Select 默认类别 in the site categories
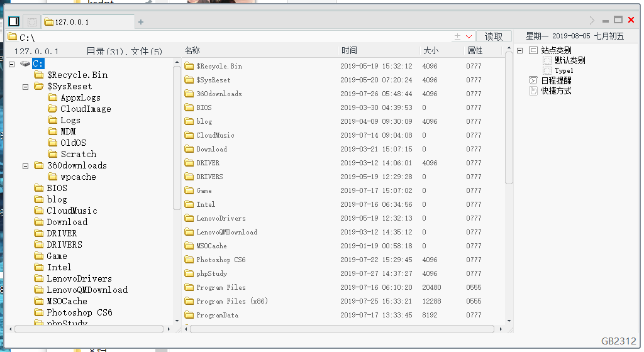644x352 pixels. [x=570, y=61]
